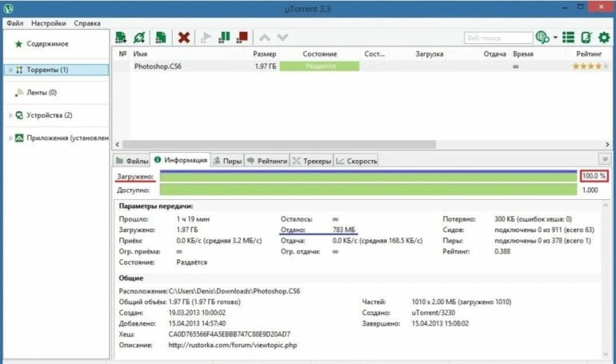This screenshot has height=364, width=616.
Task: Expand the Устройства (2) tree node
Action: (x=10, y=115)
